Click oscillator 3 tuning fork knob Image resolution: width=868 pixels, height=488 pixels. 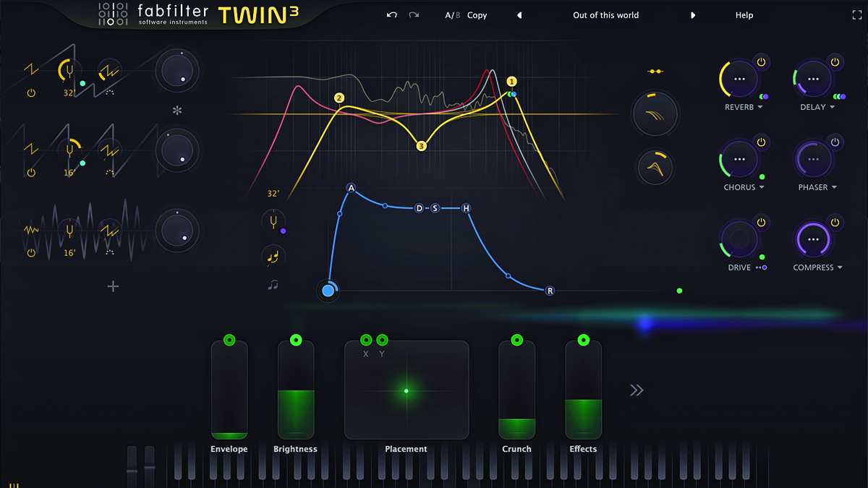pos(69,231)
